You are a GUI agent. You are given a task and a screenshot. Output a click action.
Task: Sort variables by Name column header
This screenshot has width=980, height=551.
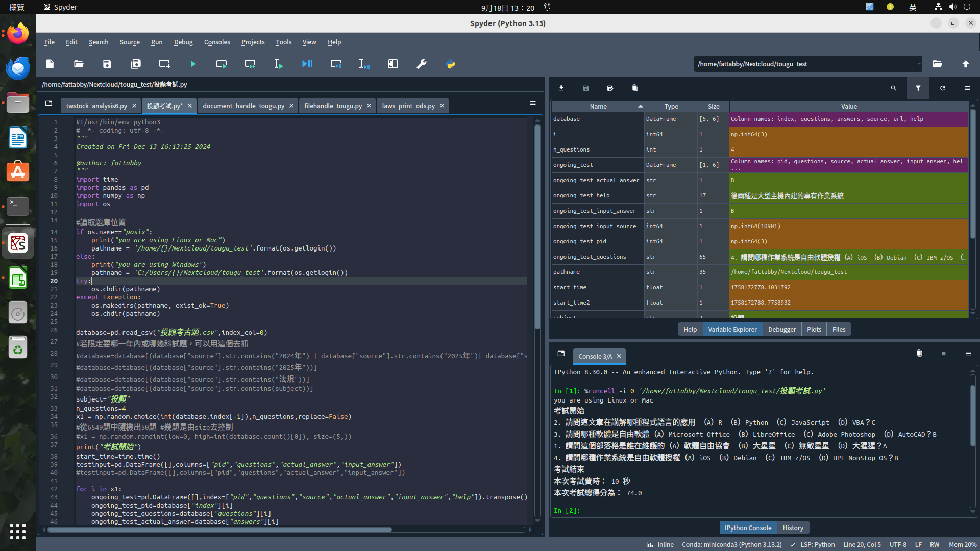(x=598, y=106)
